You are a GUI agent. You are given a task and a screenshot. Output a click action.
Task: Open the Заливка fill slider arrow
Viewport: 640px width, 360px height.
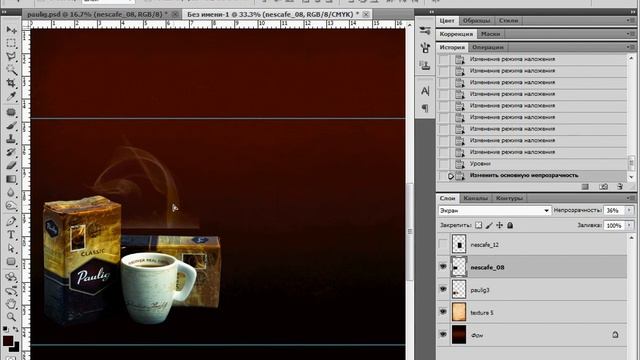coord(629,225)
